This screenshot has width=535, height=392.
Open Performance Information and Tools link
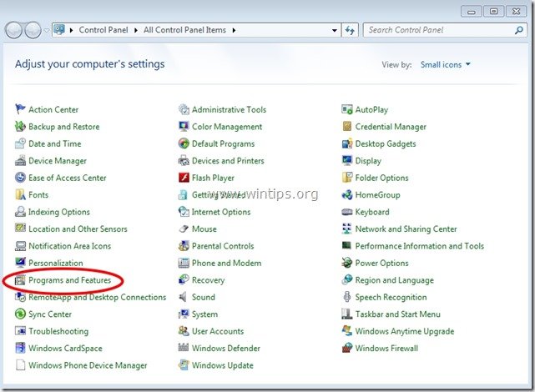coord(420,246)
